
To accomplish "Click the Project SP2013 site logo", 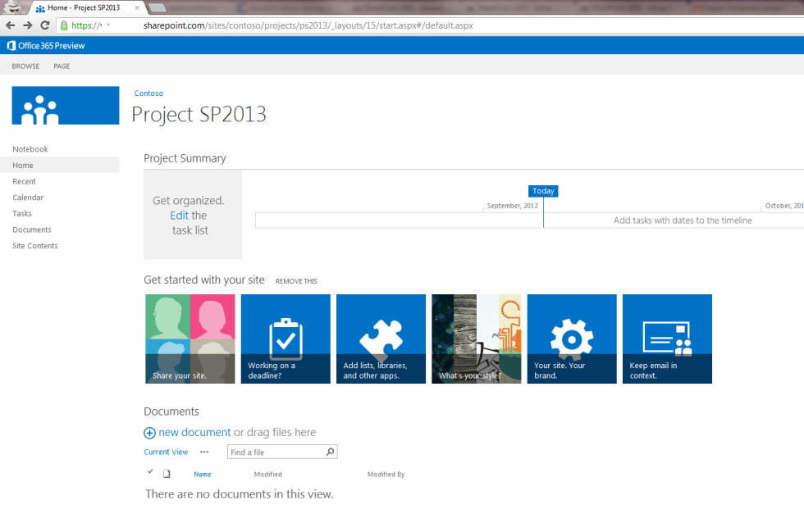I will pos(65,105).
